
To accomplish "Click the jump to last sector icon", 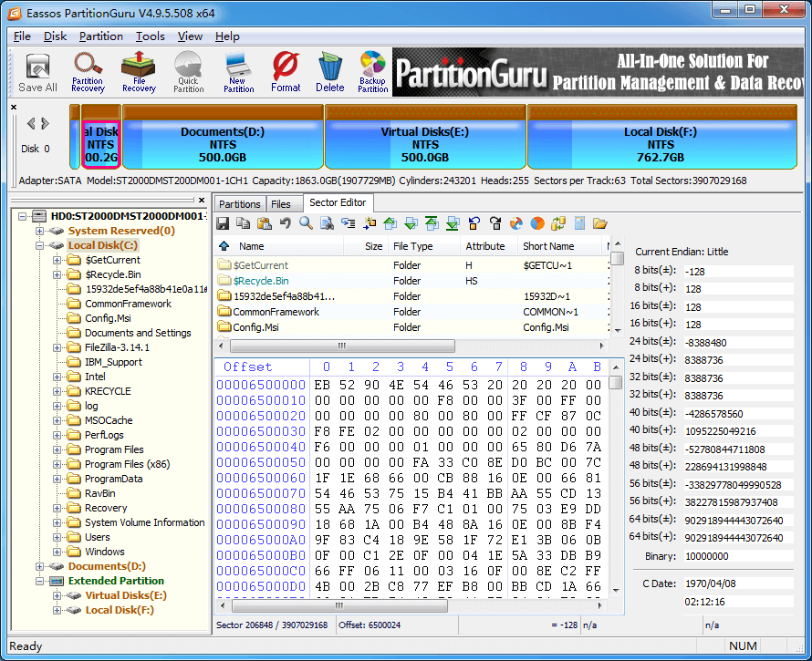I will 453,223.
